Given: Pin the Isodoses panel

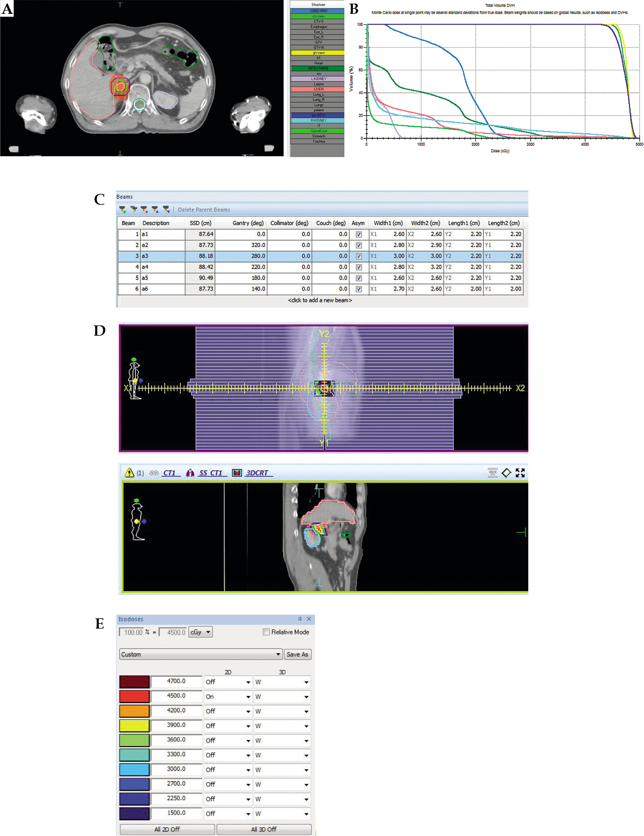Looking at the screenshot, I should tap(300, 619).
